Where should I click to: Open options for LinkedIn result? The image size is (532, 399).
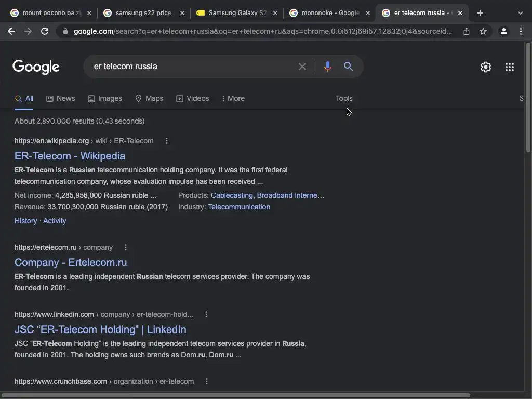(x=206, y=314)
